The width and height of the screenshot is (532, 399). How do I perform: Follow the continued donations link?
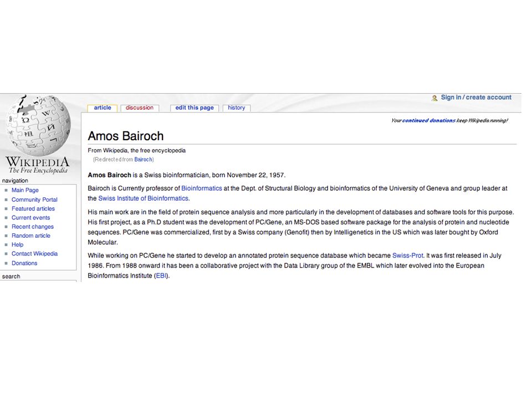pos(429,120)
